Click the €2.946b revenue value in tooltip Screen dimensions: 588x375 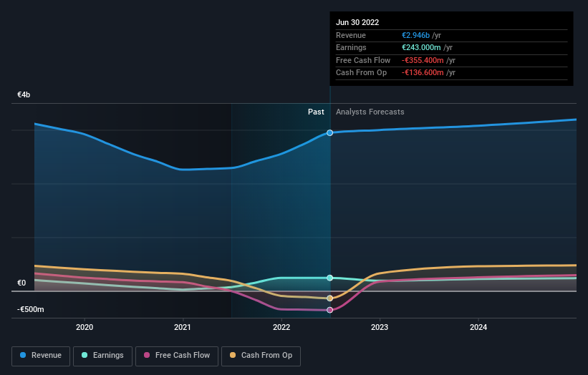point(416,35)
